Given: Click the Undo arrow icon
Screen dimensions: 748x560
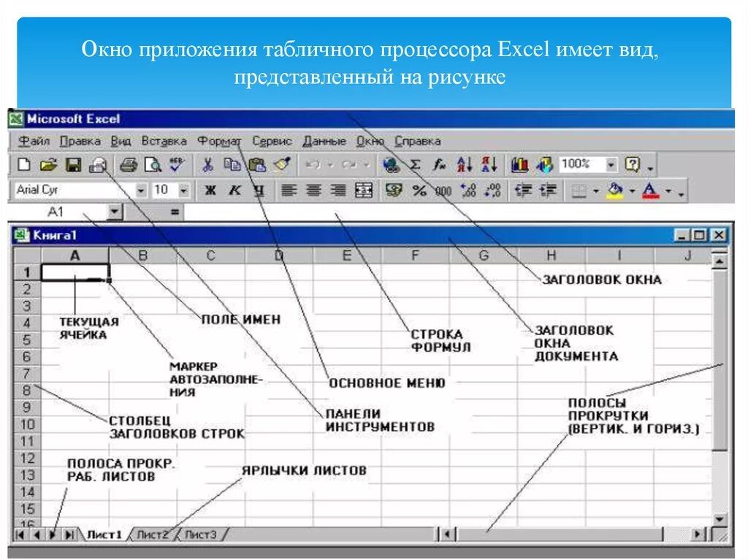Looking at the screenshot, I should tap(313, 165).
